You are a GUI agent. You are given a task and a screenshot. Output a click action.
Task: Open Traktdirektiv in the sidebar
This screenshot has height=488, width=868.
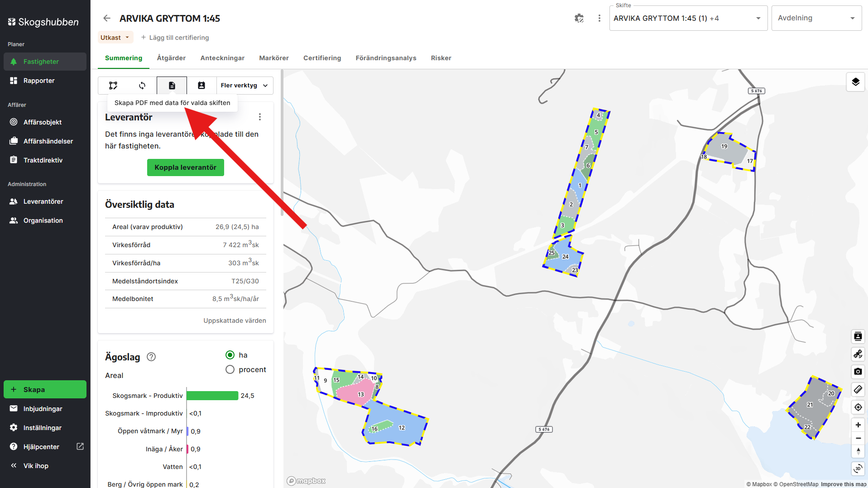pos(45,160)
